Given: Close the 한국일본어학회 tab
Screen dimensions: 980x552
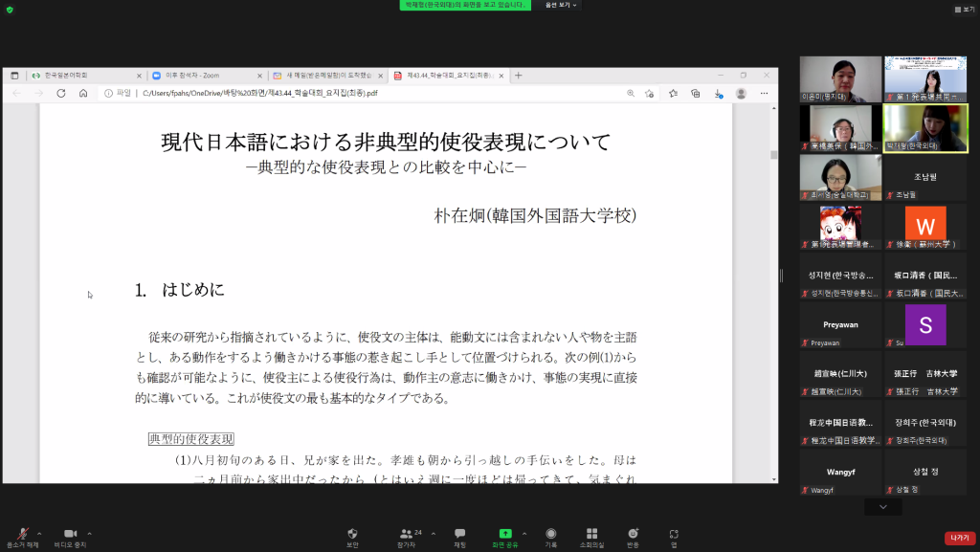Looking at the screenshot, I should [139, 76].
